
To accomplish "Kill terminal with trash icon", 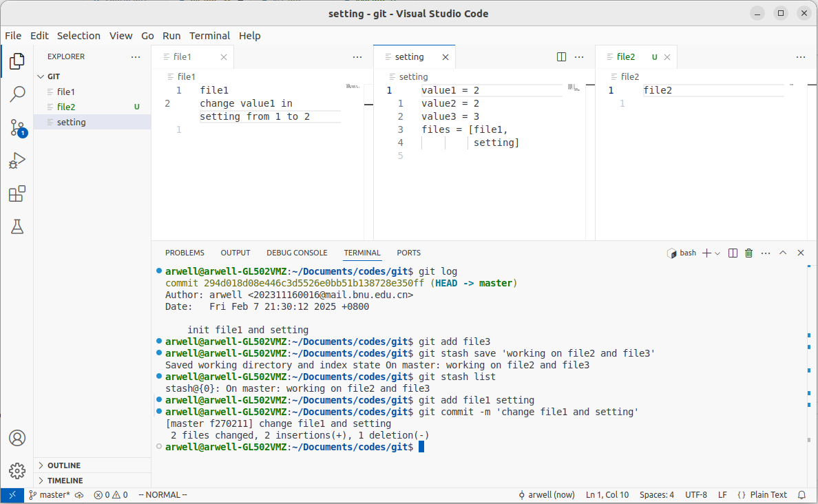I will click(x=749, y=253).
